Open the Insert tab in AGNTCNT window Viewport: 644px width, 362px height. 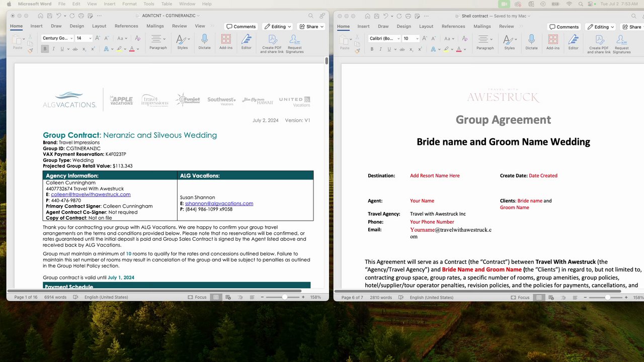point(36,26)
